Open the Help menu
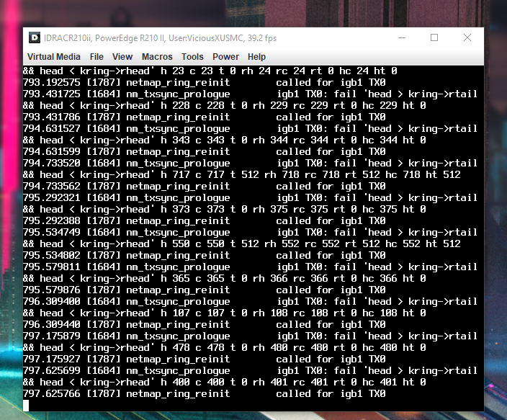The image size is (507, 420). pyautogui.click(x=256, y=57)
